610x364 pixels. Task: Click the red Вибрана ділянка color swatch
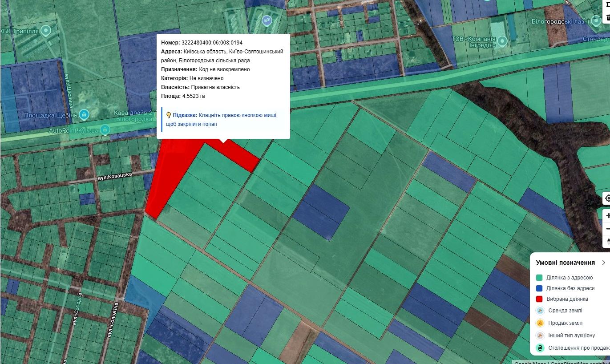[539, 299]
